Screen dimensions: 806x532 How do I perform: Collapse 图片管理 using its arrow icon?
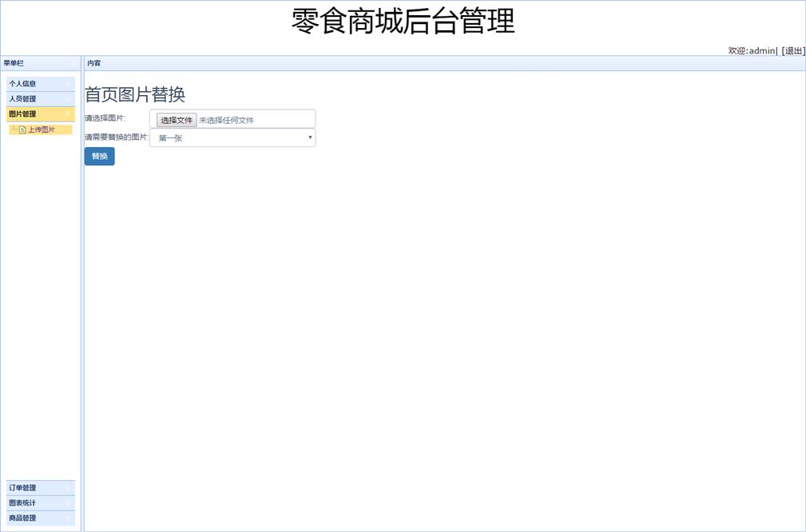69,113
